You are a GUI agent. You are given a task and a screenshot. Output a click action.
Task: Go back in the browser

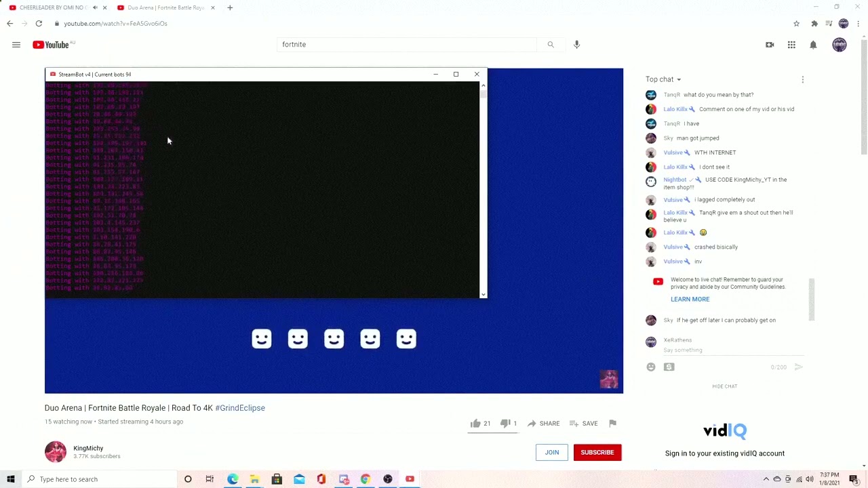tap(9, 24)
